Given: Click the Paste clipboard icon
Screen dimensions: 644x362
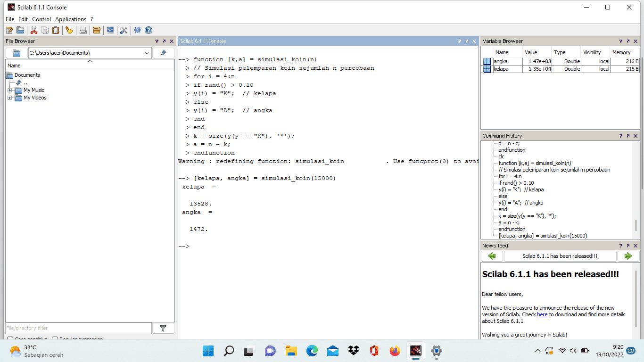Looking at the screenshot, I should 56,30.
